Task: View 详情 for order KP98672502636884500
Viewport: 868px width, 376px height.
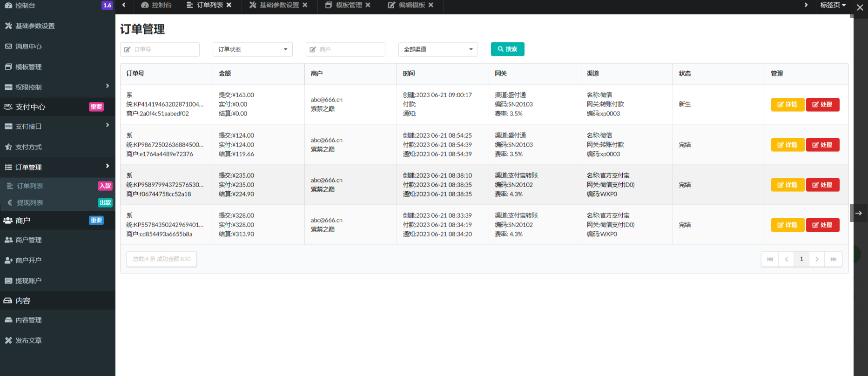Action: pyautogui.click(x=787, y=145)
